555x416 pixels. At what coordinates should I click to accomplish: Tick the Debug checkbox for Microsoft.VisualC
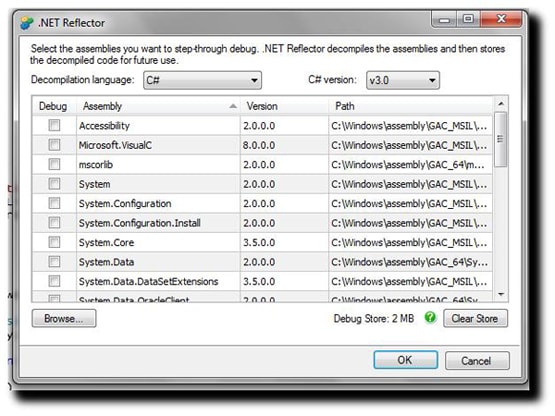54,144
